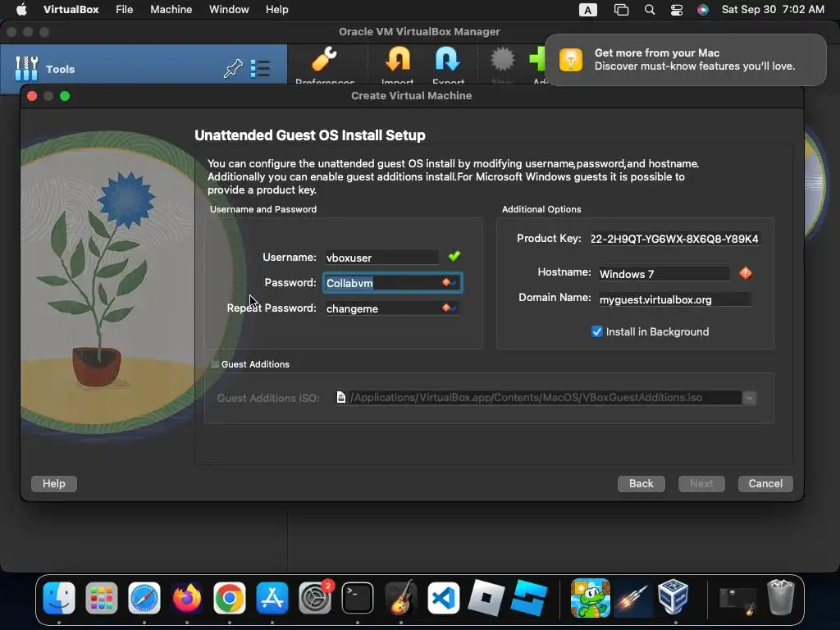Screen dimensions: 840x630
Task: Open Finder from the Dock
Action: point(59,597)
